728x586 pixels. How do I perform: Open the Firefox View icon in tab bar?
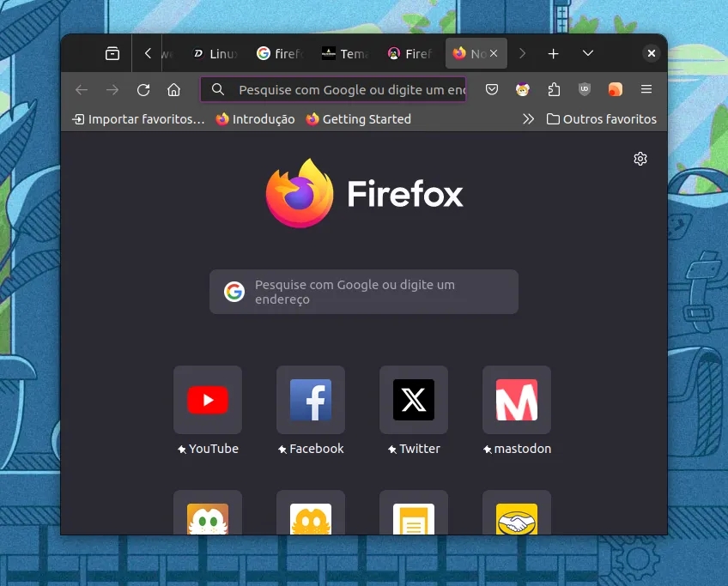[x=112, y=54]
